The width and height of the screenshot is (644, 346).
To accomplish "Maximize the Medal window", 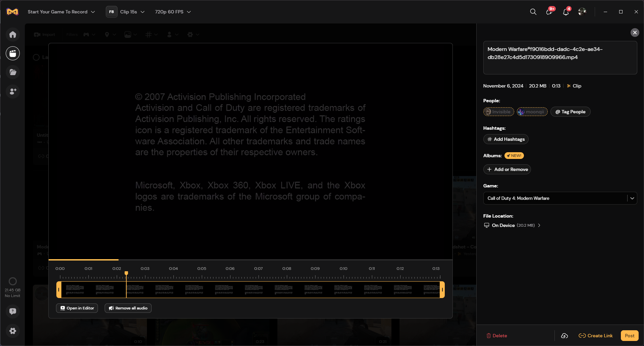I will (x=621, y=12).
